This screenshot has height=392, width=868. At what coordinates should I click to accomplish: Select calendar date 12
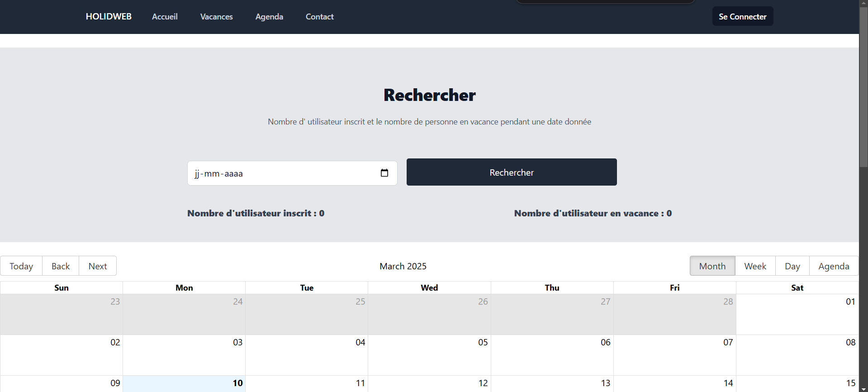(x=483, y=383)
